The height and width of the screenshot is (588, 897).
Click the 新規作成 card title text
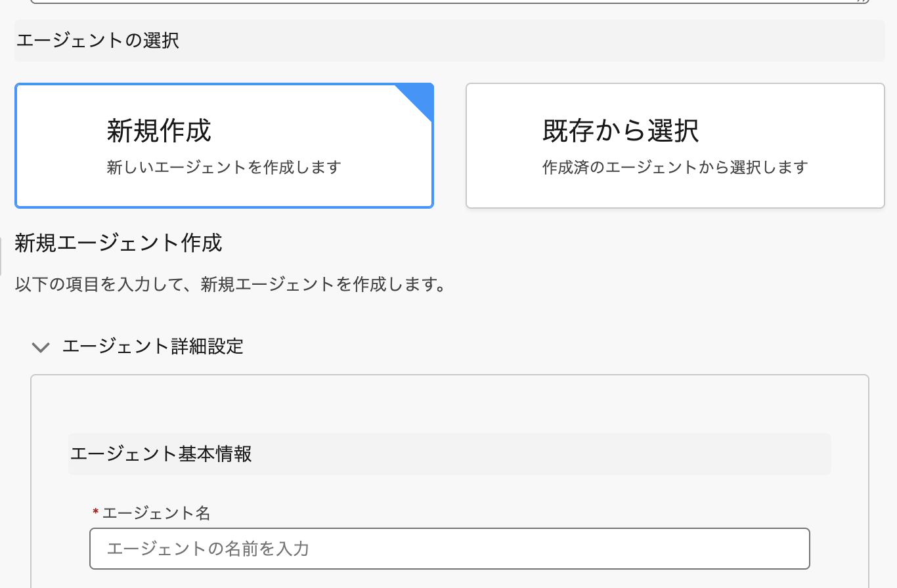point(159,131)
